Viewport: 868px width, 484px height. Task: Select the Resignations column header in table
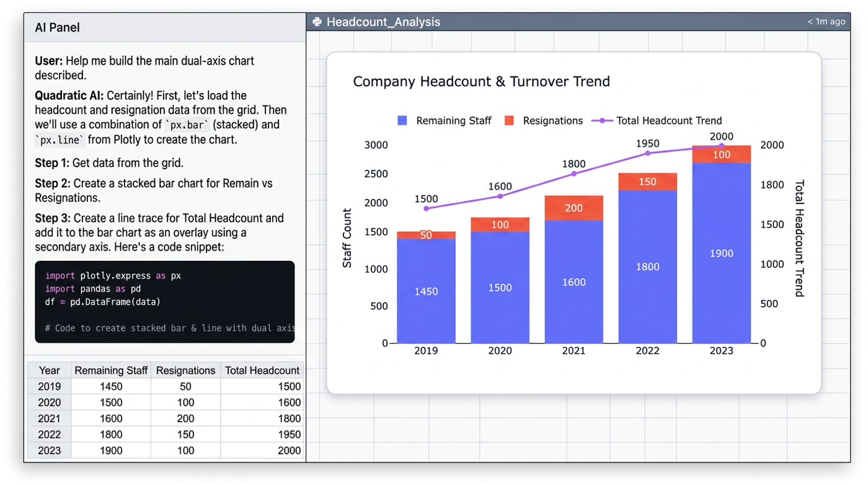185,371
